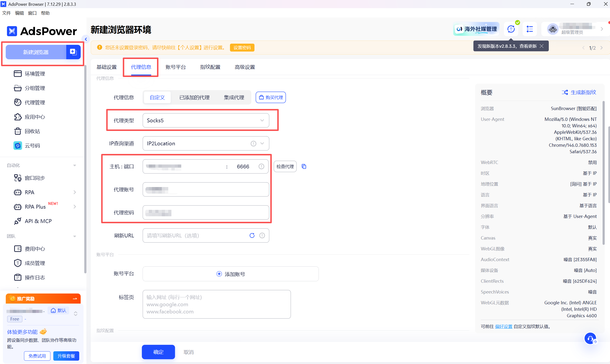Open the task list icon in header
This screenshot has height=364, width=610.
pos(530,29)
